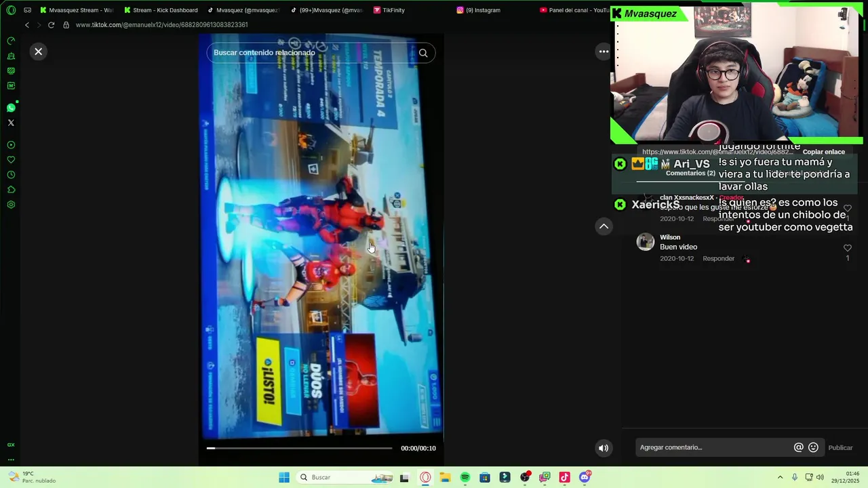Open Spotify from the taskbar
The width and height of the screenshot is (868, 488).
[465, 477]
